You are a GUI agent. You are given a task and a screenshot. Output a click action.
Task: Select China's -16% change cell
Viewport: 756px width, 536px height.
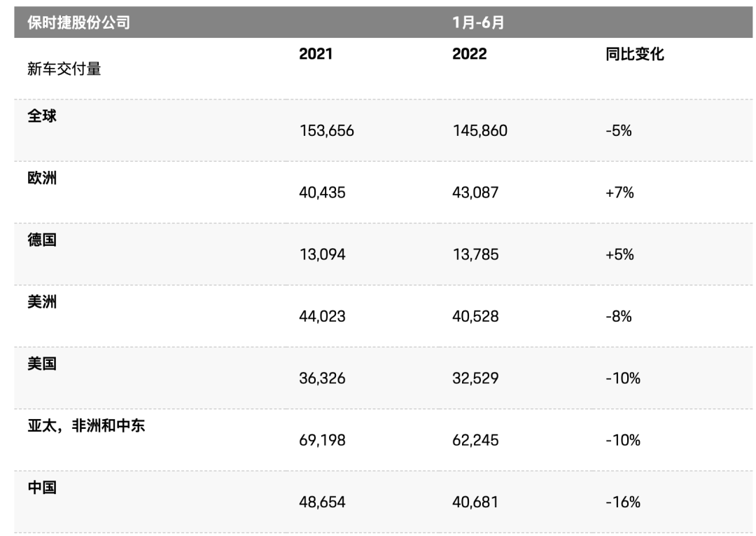pyautogui.click(x=622, y=502)
